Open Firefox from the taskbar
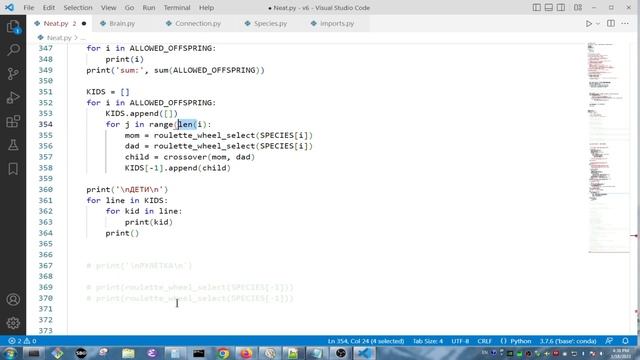The width and height of the screenshot is (640, 360). [x=246, y=353]
